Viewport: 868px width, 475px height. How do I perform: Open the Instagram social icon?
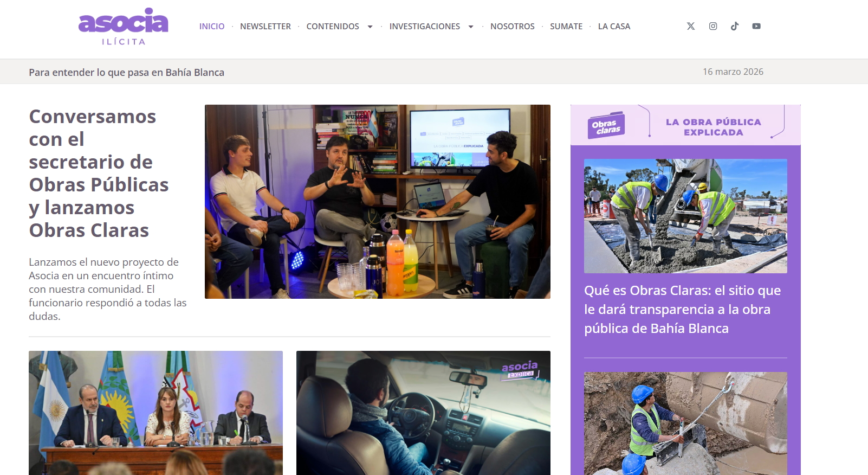click(x=713, y=26)
